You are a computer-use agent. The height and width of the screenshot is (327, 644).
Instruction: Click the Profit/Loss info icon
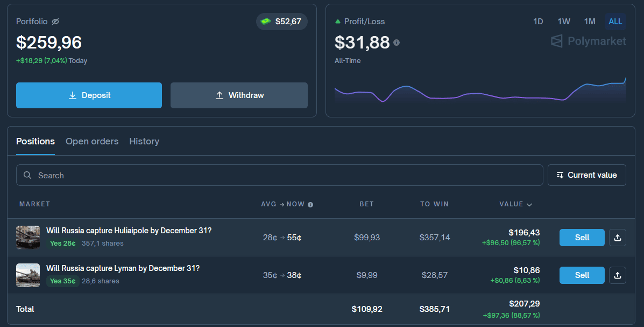pyautogui.click(x=397, y=43)
